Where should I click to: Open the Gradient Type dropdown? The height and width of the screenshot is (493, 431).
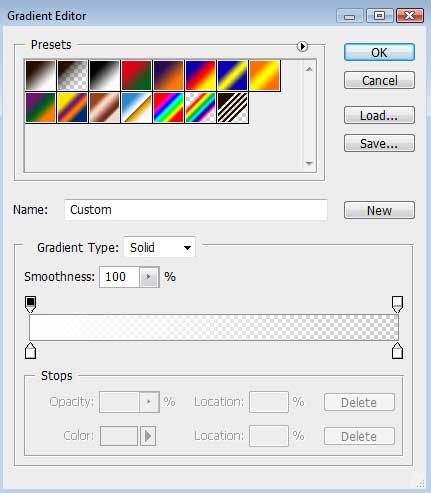(159, 248)
